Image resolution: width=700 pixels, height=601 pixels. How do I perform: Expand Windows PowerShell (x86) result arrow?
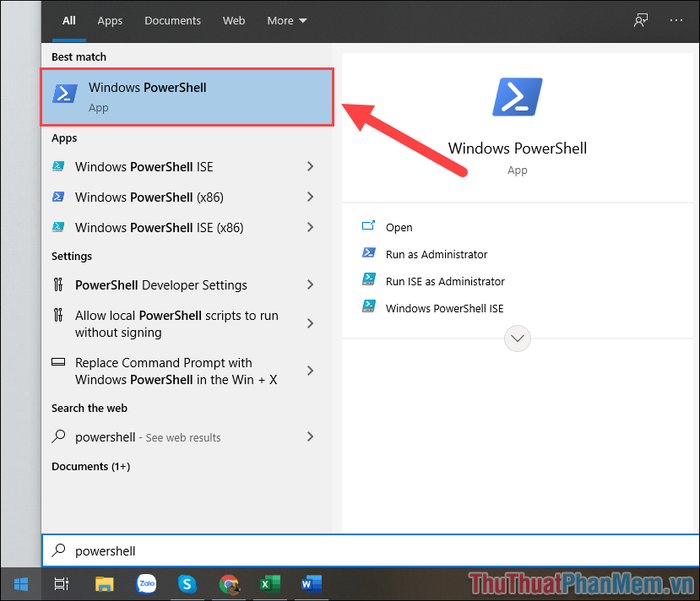tap(310, 196)
